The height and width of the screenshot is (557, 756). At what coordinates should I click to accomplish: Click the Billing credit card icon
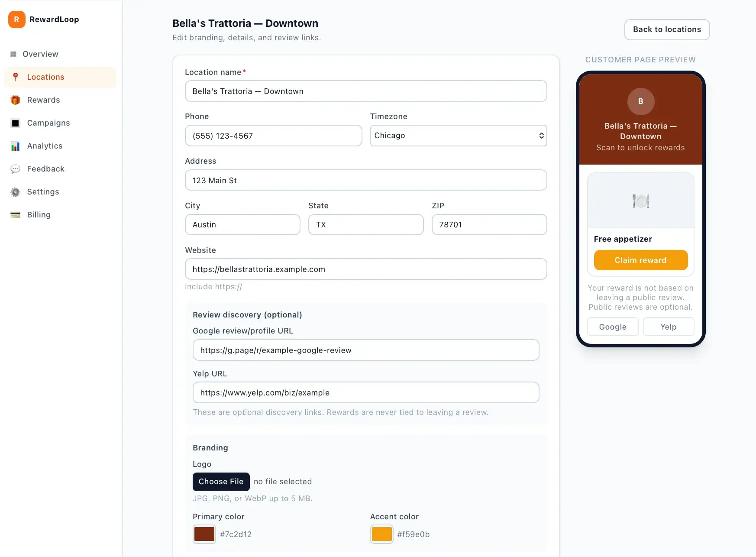16,215
